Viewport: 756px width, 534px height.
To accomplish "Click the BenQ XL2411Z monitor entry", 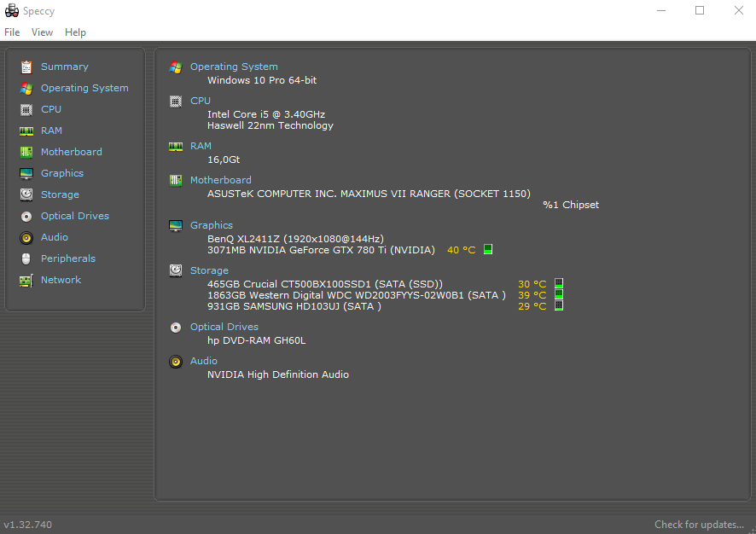I will pos(295,239).
